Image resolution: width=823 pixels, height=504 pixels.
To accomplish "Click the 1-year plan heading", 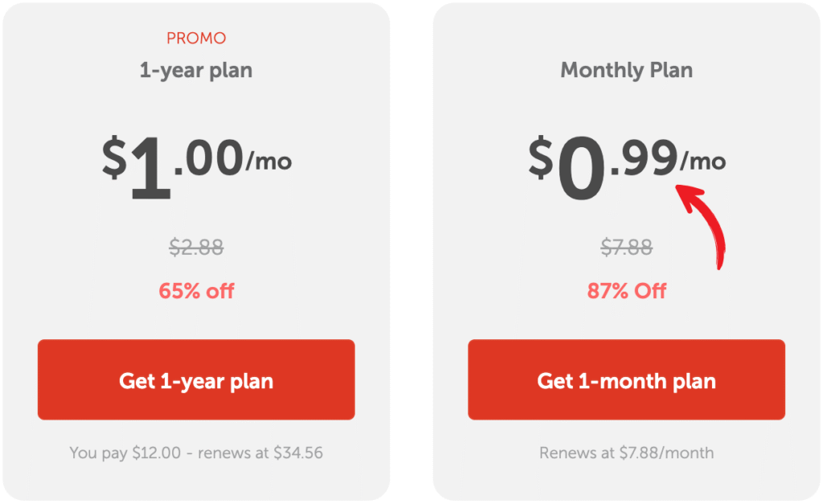I will pyautogui.click(x=195, y=71).
